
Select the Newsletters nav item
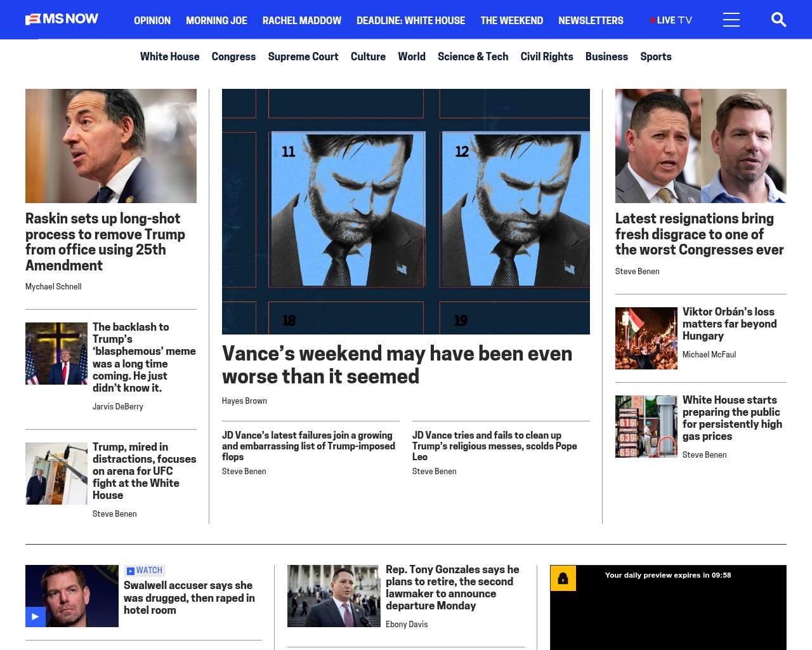click(590, 20)
